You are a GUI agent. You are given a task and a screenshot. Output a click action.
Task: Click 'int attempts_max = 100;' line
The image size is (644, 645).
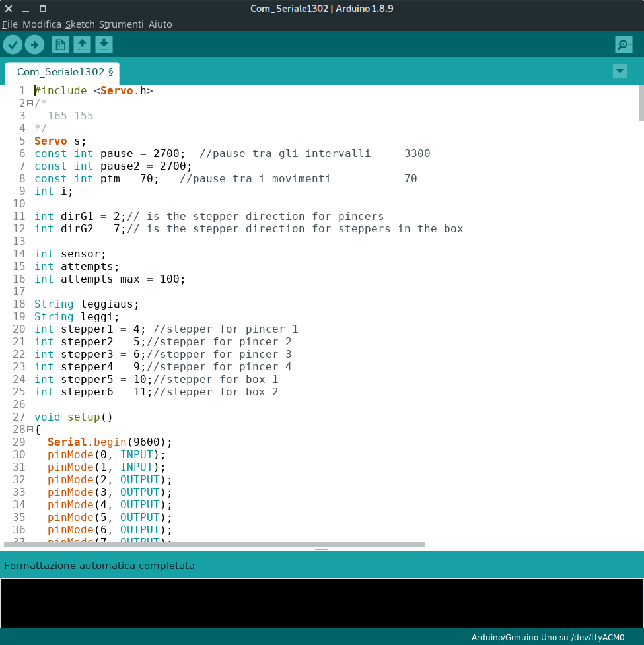pyautogui.click(x=110, y=279)
